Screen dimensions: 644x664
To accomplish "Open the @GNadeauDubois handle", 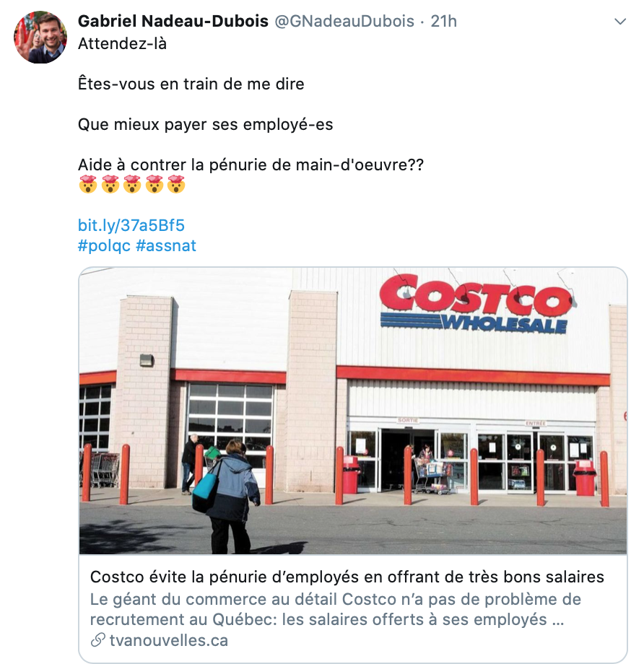I will (x=344, y=21).
